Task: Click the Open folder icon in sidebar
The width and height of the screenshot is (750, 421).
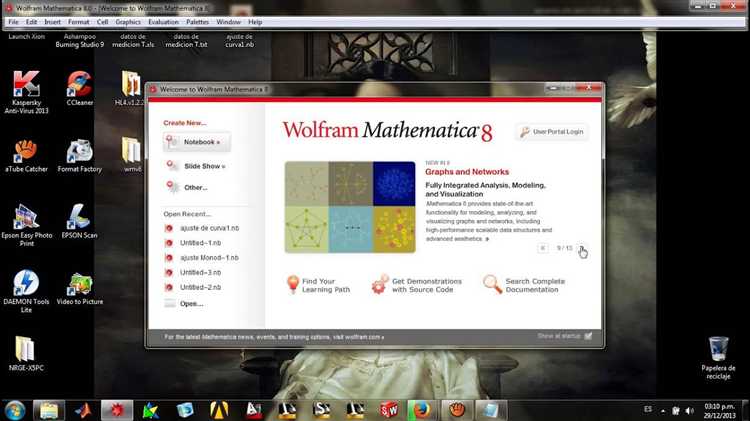Action: coord(170,303)
